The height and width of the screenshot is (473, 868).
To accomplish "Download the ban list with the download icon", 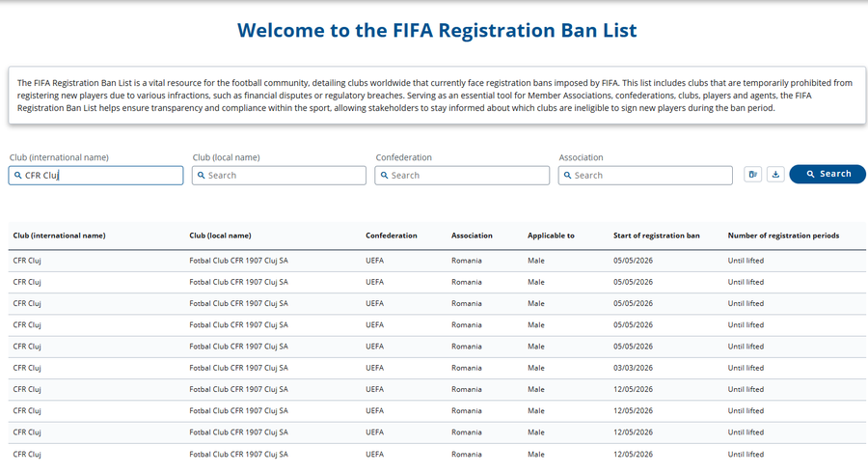I will point(775,175).
